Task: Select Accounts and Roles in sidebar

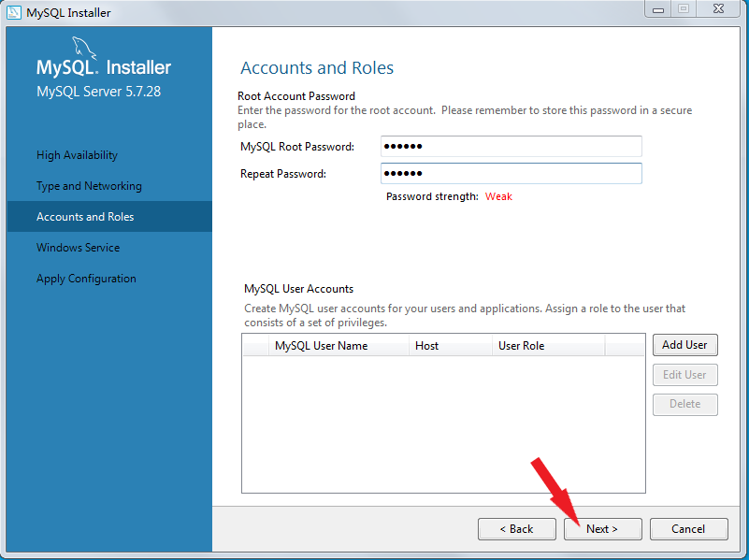Action: click(109, 216)
